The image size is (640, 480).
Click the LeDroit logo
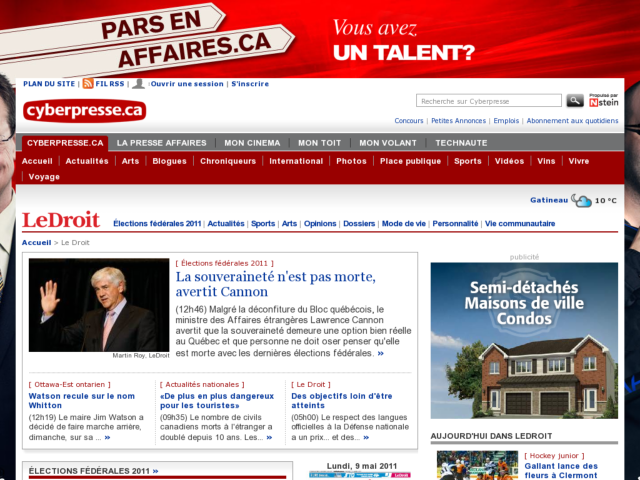pyautogui.click(x=61, y=220)
